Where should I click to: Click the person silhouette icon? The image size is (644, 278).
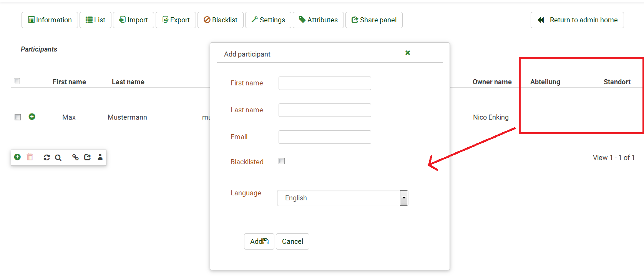(x=100, y=157)
